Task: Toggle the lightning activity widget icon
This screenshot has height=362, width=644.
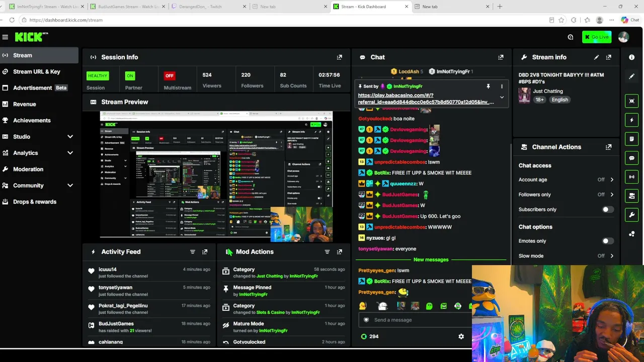Action: pyautogui.click(x=632, y=120)
